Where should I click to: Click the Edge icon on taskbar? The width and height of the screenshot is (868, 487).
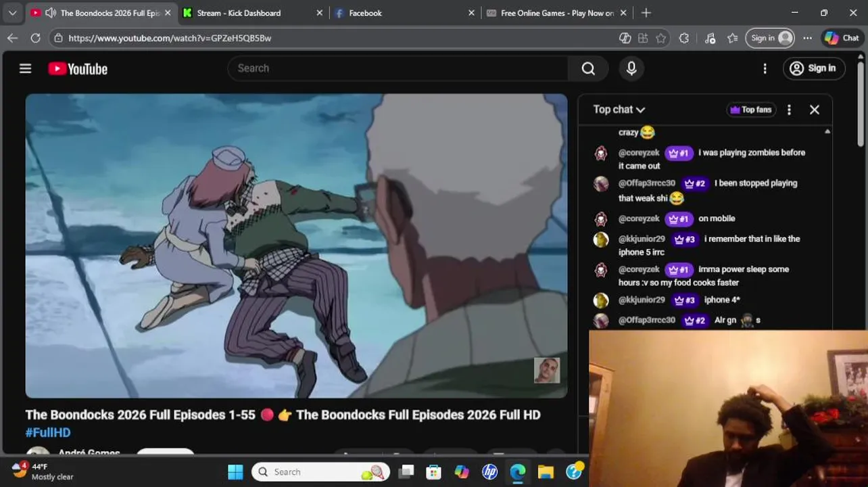[518, 472]
